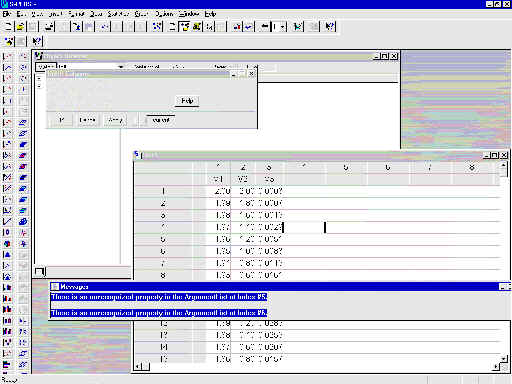
Task: Click the OK button in the dialog
Action: (x=61, y=120)
